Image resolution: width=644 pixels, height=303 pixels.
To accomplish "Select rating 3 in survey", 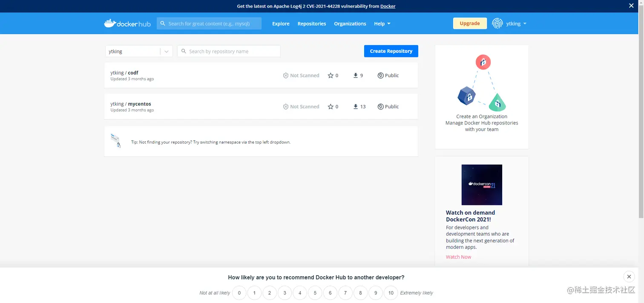I will pos(285,293).
